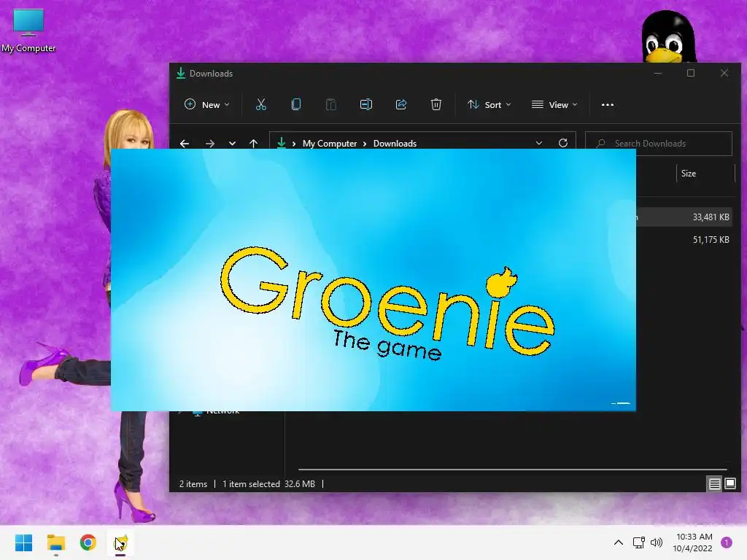This screenshot has height=560, width=747.
Task: Select the file sized 51,175 KB
Action: point(684,239)
